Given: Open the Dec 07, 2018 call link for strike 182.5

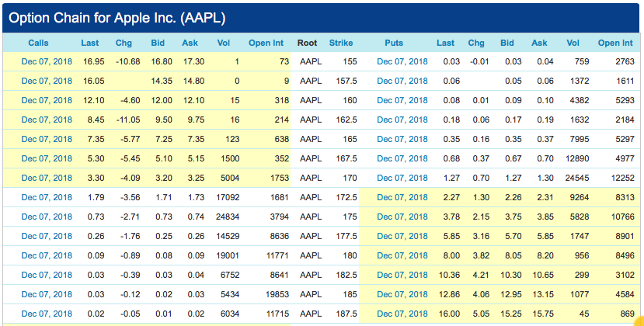Looking at the screenshot, I should pos(47,275).
